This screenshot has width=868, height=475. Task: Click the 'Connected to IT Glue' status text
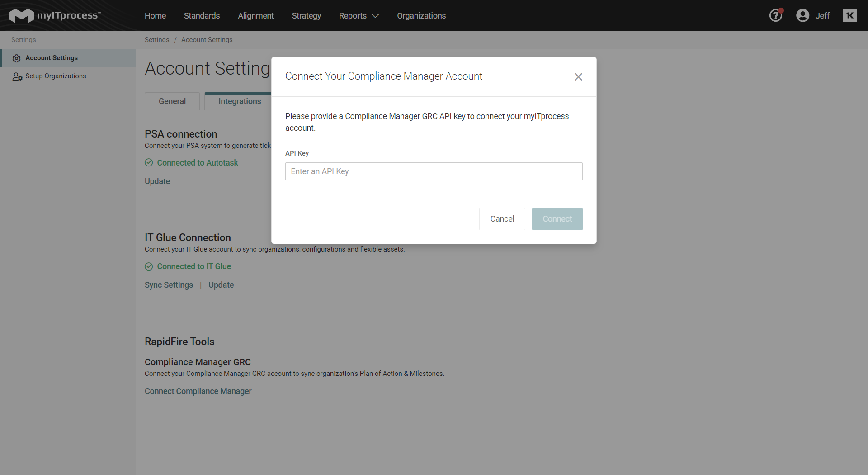click(x=194, y=266)
